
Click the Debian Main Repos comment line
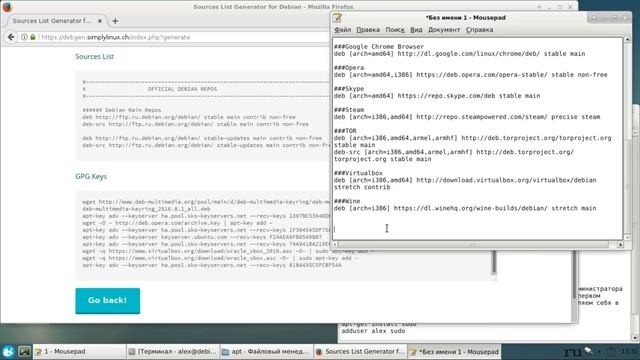pos(122,110)
